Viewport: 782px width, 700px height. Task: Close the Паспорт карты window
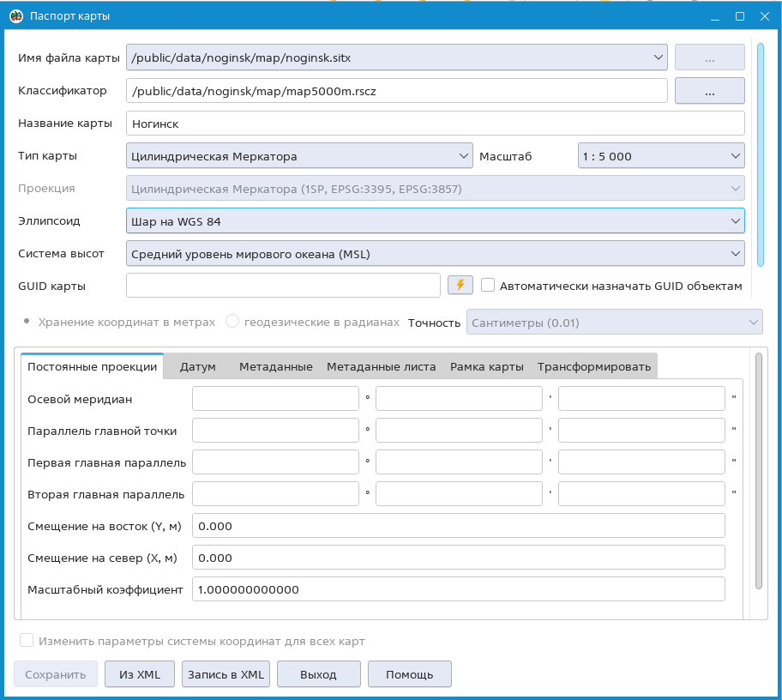(763, 15)
